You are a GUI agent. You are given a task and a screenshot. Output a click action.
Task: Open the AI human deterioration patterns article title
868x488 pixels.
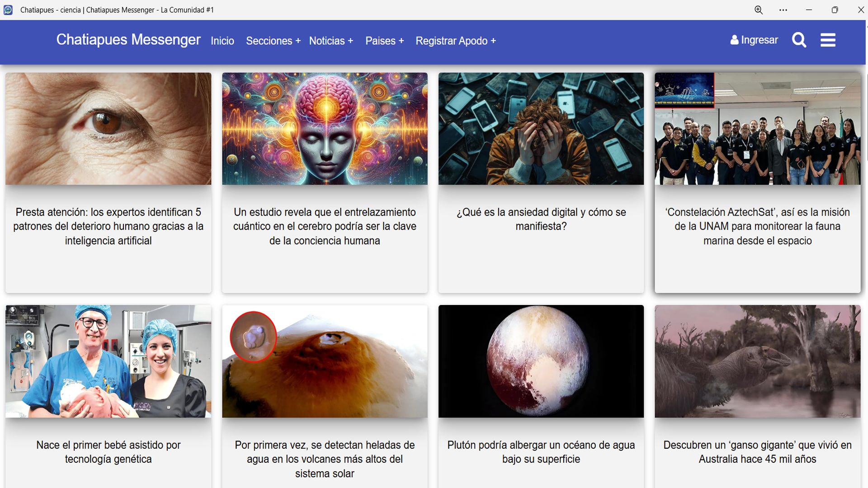(108, 226)
